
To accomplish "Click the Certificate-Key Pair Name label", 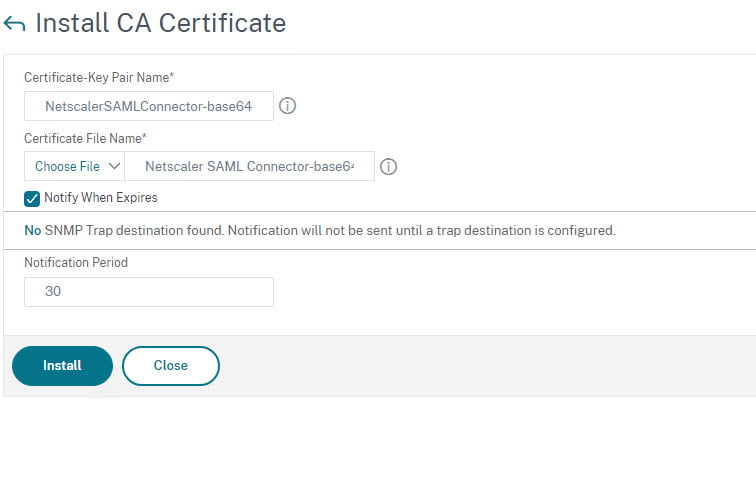I will coord(99,78).
